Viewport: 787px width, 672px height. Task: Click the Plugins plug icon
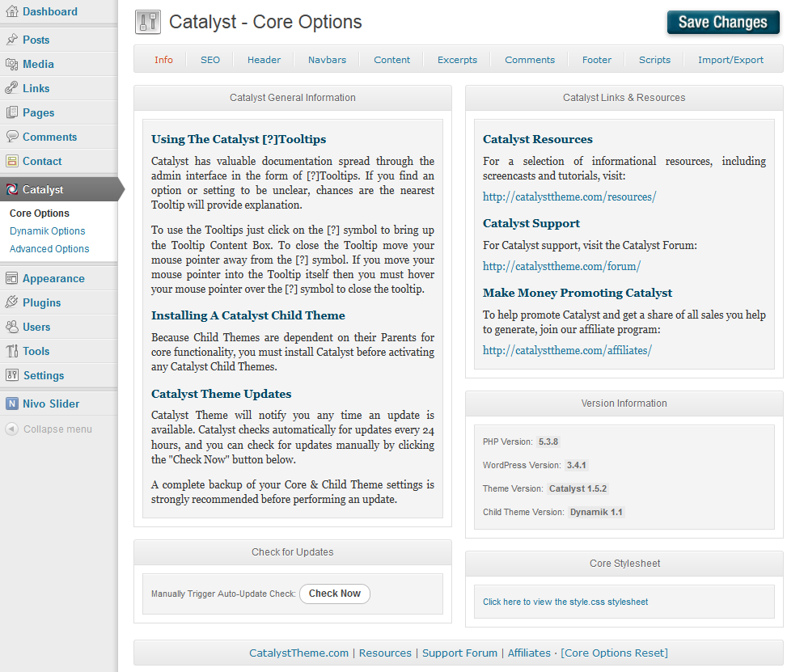(x=11, y=302)
